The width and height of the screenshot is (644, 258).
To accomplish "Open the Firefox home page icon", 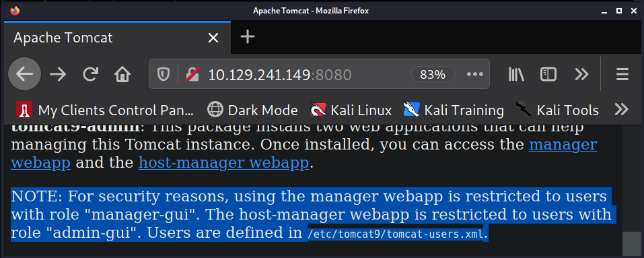I will (x=122, y=74).
